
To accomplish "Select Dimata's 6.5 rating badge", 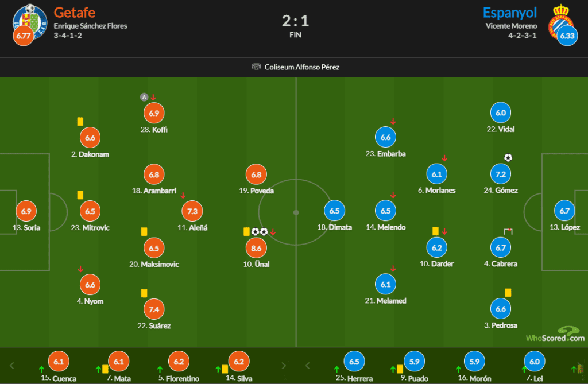I will pos(335,211).
